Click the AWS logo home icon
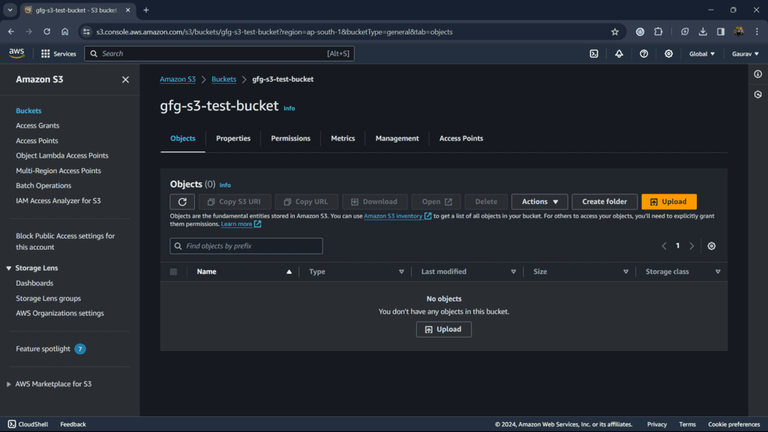The image size is (768, 432). pos(16,53)
